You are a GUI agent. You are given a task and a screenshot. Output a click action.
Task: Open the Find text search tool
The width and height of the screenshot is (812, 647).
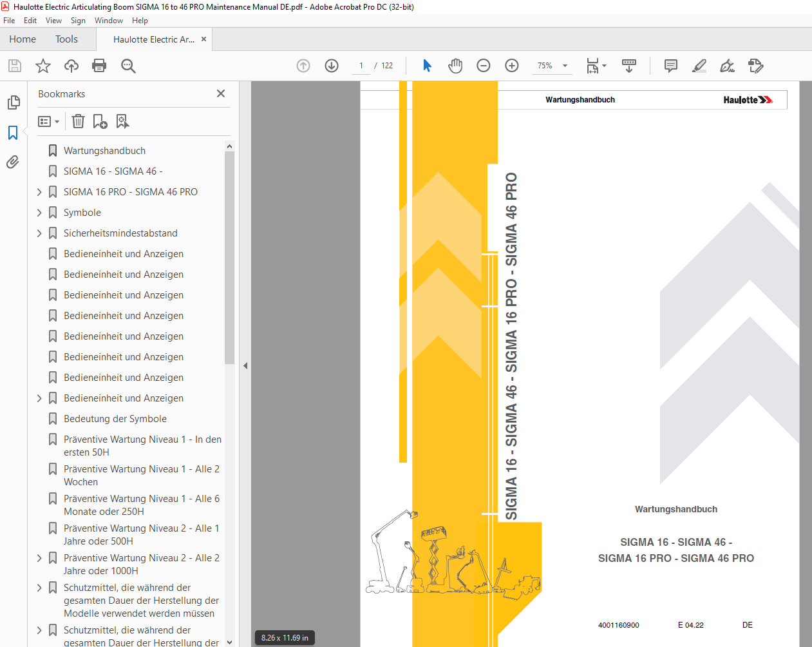128,66
